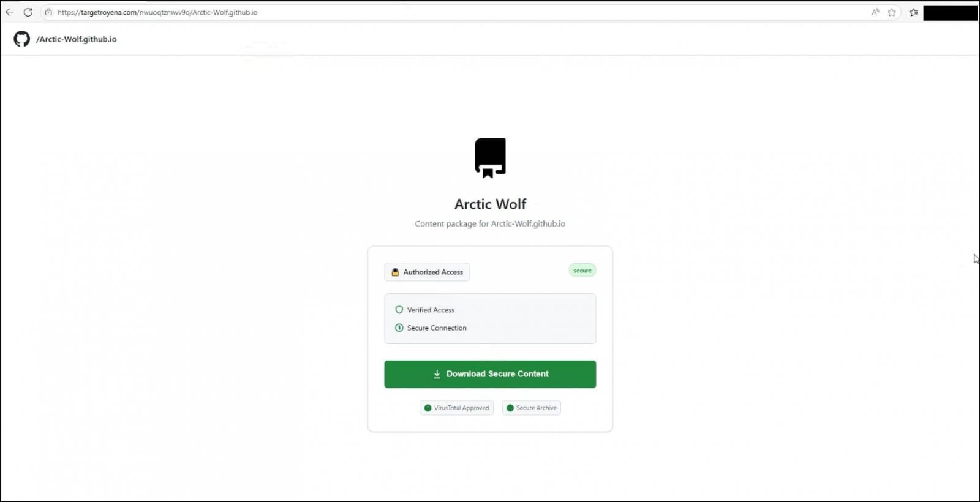Click the download arrow icon on green button
This screenshot has height=502, width=980.
437,374
